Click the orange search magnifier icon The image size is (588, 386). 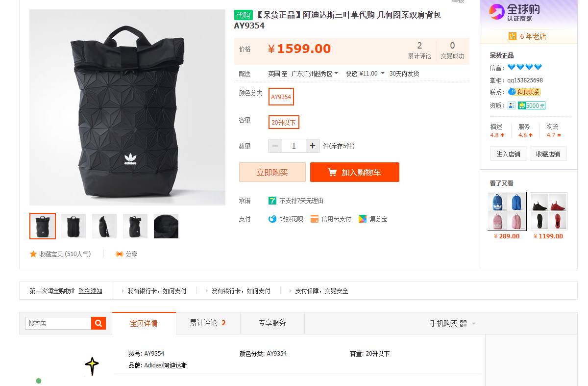pyautogui.click(x=98, y=323)
